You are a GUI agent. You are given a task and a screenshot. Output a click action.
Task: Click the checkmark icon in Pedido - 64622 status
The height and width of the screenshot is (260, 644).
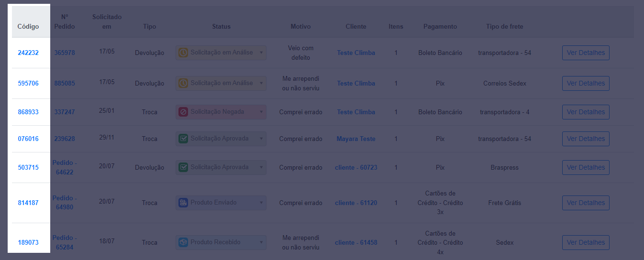coord(183,167)
